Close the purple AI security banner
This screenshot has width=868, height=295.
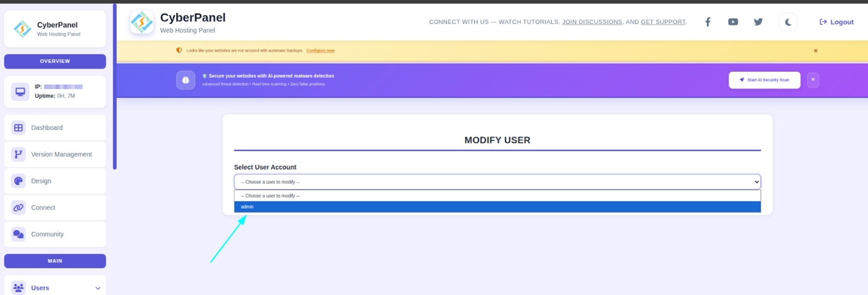click(x=813, y=80)
